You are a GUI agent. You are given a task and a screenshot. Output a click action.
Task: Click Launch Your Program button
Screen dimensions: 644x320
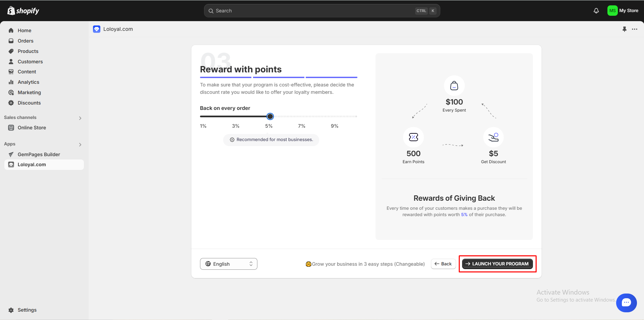click(x=497, y=264)
